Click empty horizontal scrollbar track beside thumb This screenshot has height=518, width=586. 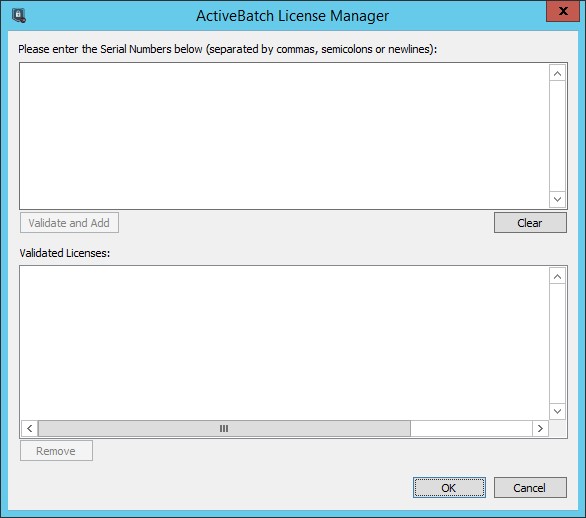click(471, 428)
